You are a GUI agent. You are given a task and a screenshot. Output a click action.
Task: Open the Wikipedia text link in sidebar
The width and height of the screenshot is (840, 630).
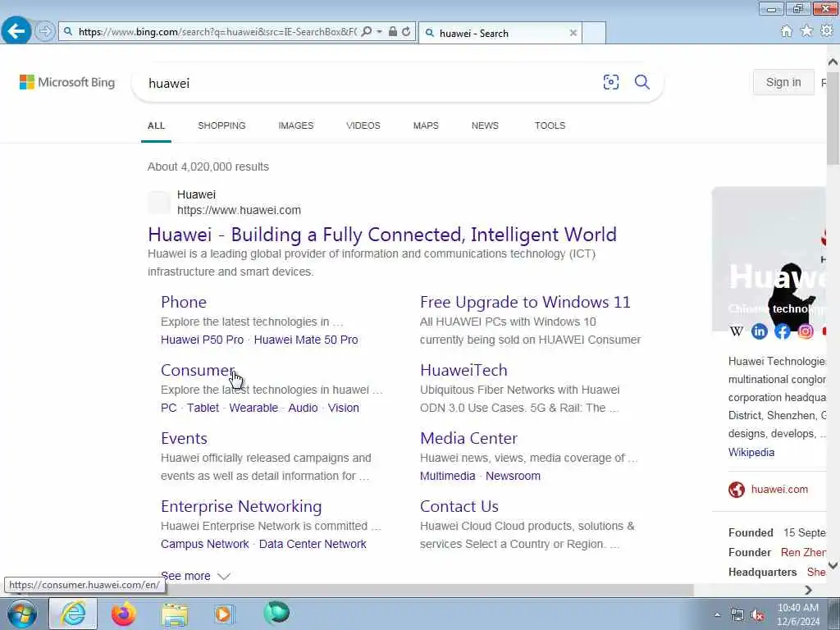pos(751,452)
